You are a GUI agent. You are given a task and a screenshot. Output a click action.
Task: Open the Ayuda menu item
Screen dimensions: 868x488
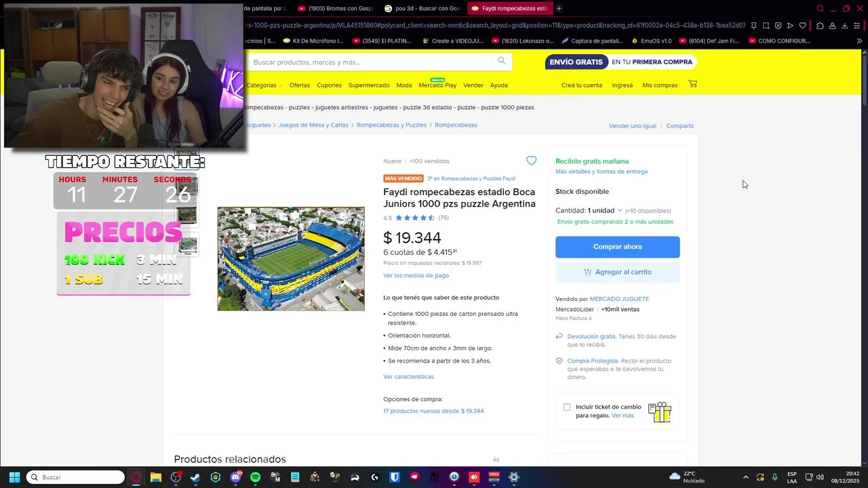(499, 85)
